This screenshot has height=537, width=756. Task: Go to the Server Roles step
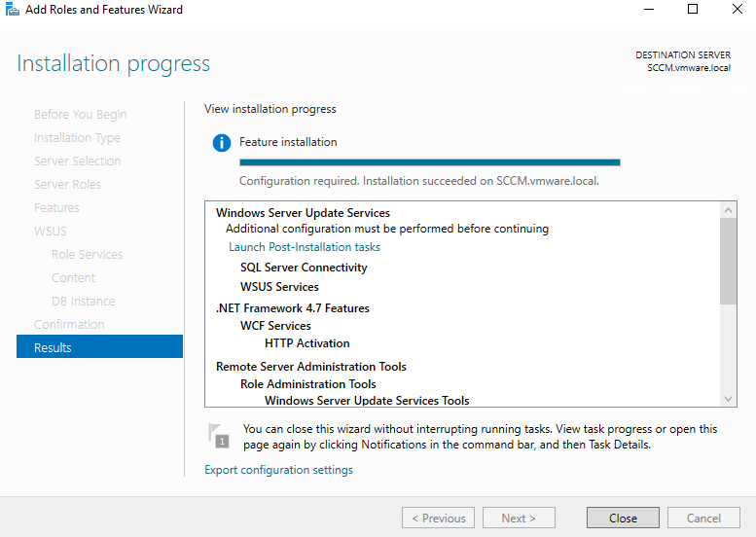coord(67,184)
